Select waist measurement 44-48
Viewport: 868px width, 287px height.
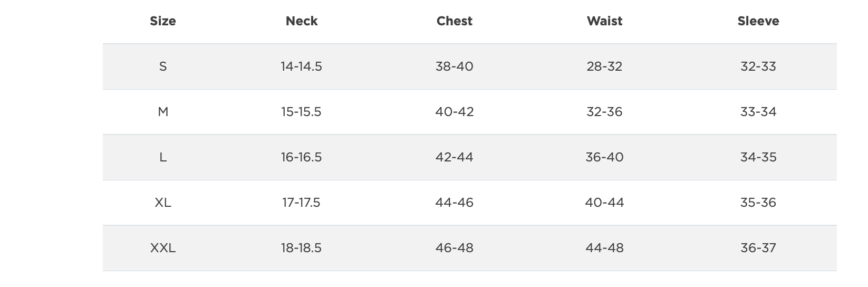point(604,248)
